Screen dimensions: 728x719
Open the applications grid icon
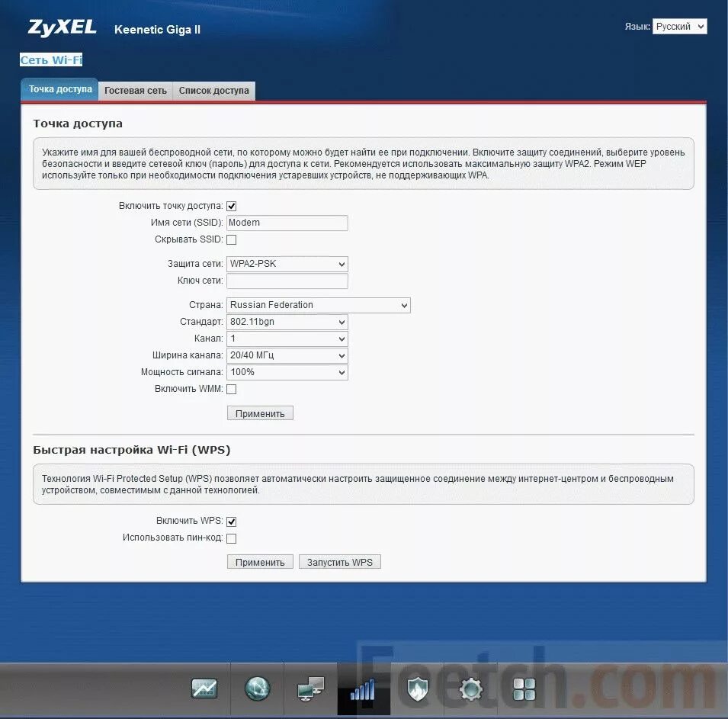[524, 689]
